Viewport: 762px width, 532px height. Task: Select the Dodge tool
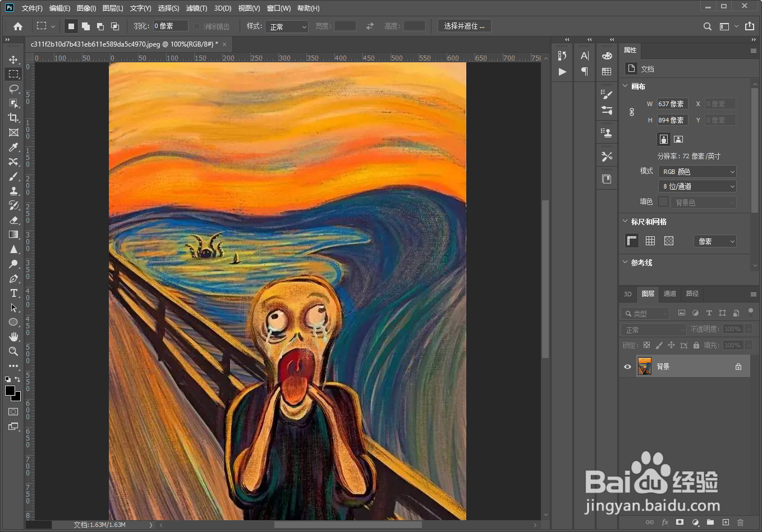[13, 264]
